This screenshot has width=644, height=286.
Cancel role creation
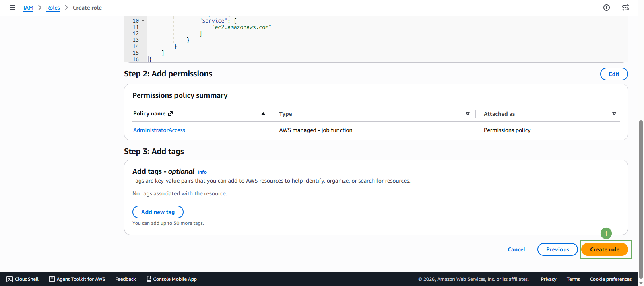(516, 249)
